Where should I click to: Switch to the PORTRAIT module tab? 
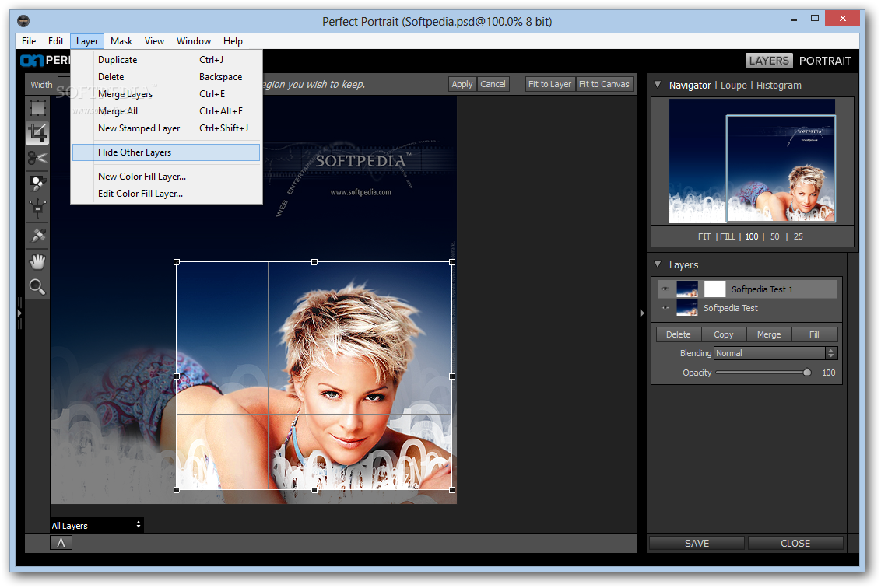tap(825, 61)
